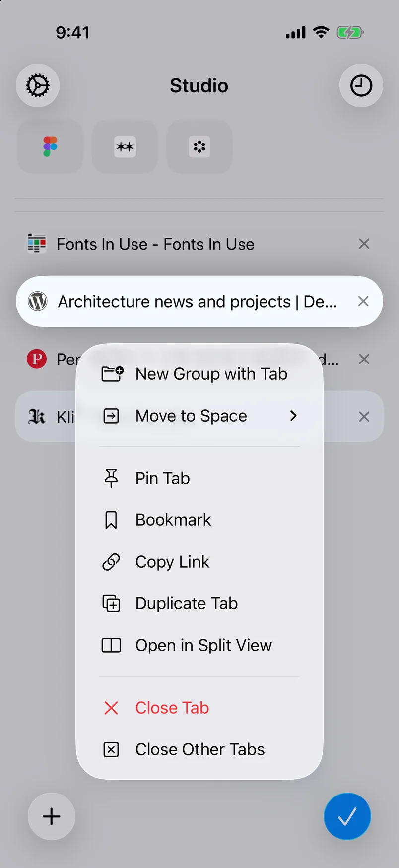Close the tab starting with Per
This screenshot has height=868, width=399.
(364, 359)
